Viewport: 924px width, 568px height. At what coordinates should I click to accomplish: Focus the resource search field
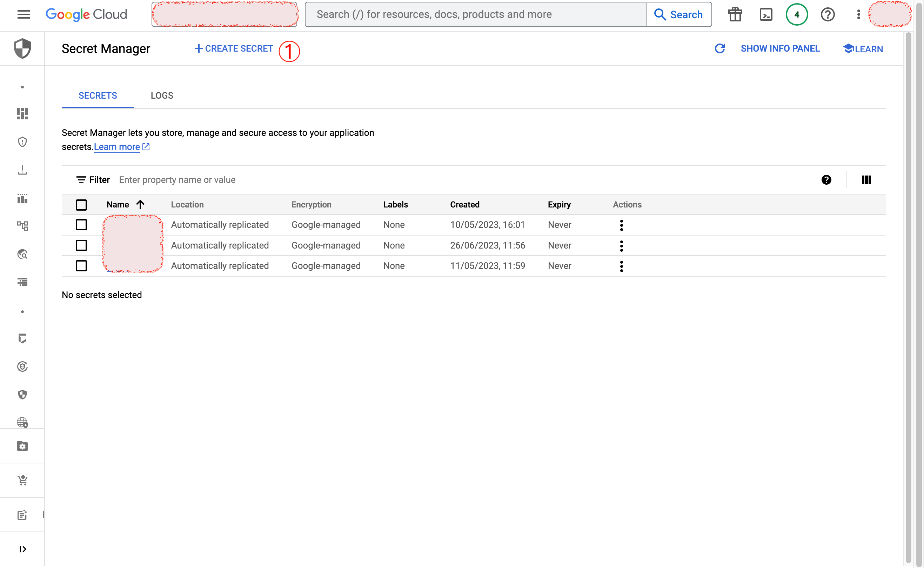(x=476, y=14)
